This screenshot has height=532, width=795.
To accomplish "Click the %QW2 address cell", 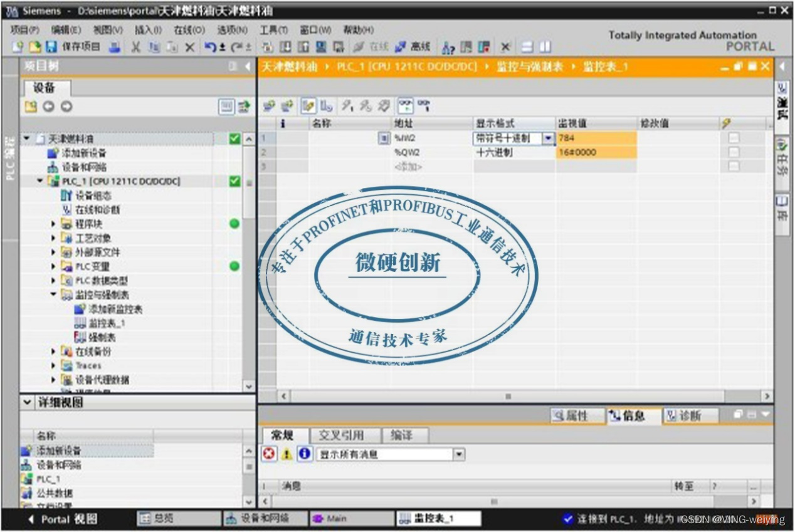I will pos(432,152).
